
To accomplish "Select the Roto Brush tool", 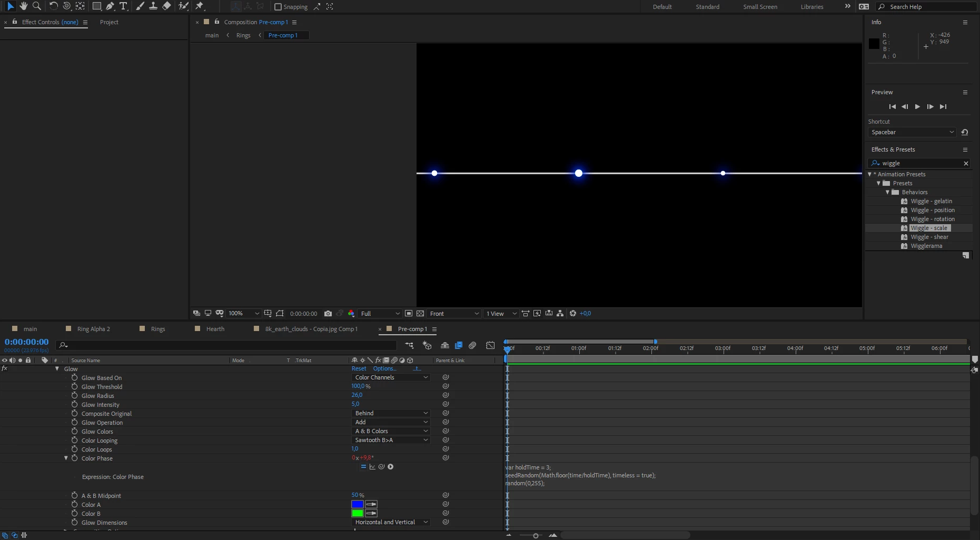I will [183, 6].
